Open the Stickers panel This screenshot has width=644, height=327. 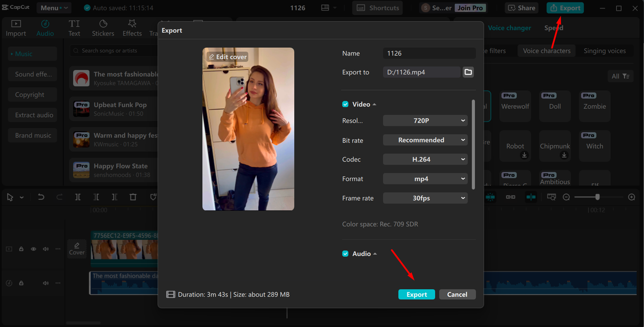pos(103,28)
